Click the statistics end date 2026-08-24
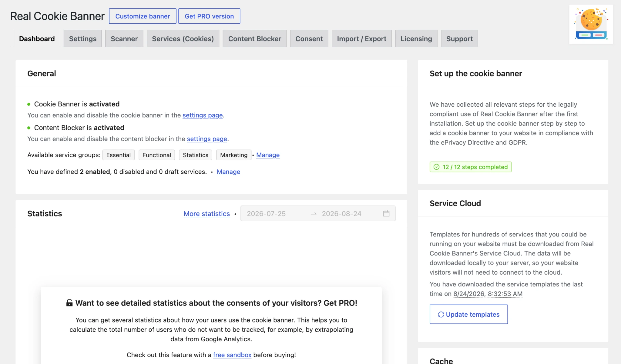 342,214
